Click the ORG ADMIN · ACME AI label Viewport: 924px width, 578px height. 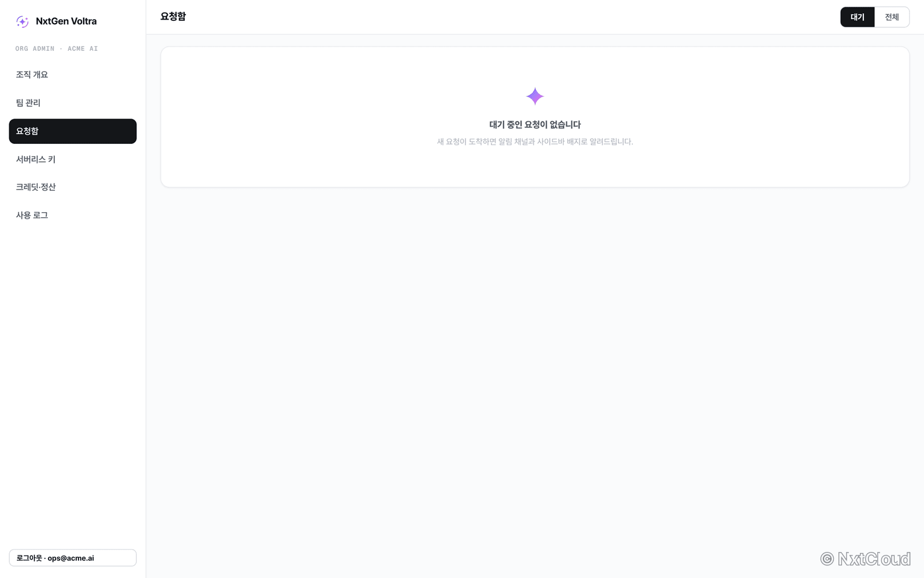point(57,49)
